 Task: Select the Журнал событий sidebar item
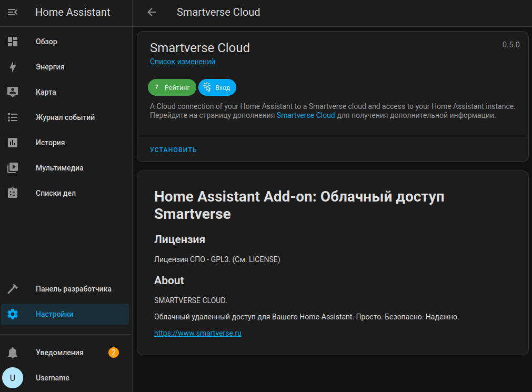65,117
